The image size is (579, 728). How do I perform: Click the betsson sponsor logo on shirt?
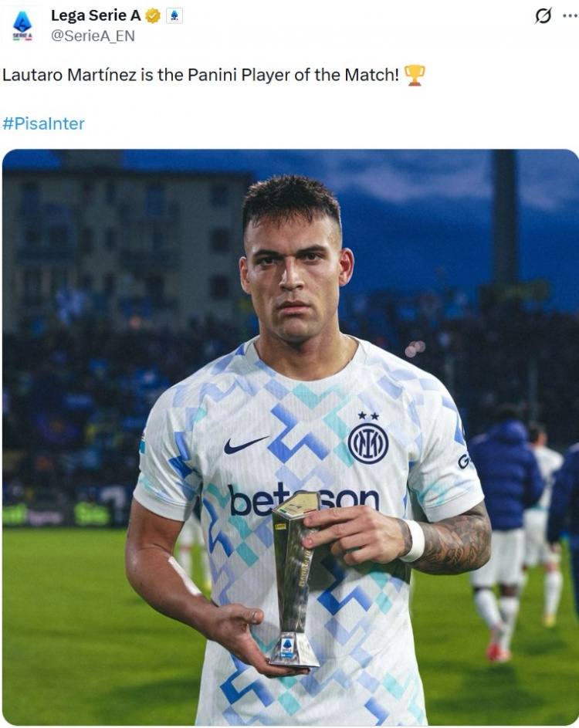304,499
